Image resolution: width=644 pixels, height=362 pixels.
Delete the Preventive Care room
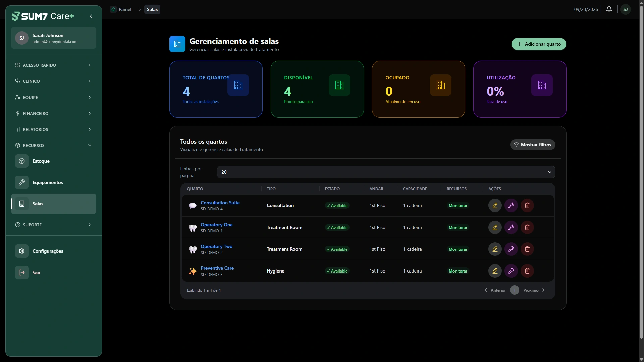(527, 271)
